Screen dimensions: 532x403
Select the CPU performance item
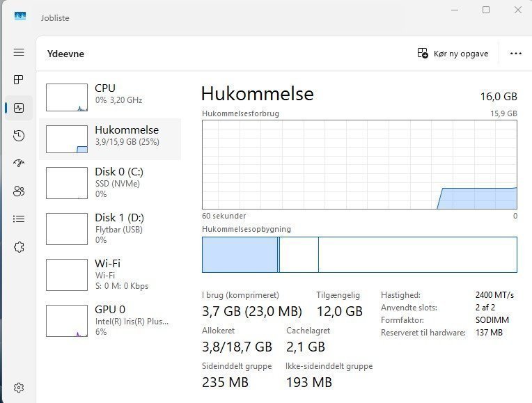tap(111, 97)
